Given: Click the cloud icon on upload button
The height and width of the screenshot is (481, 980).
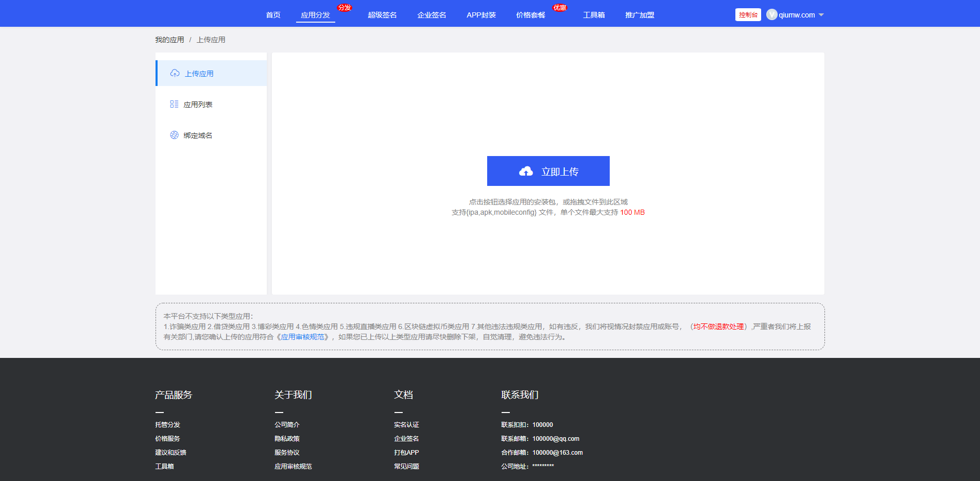Looking at the screenshot, I should (526, 171).
